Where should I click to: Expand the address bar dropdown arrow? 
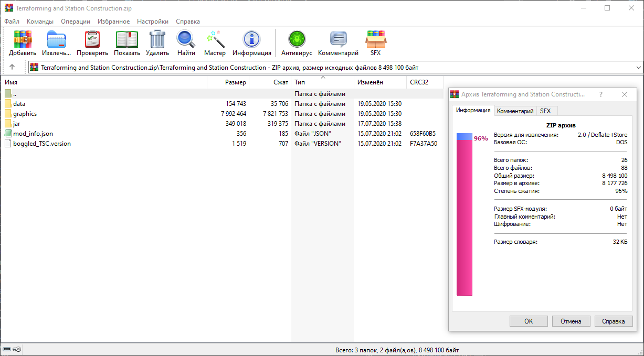pos(638,68)
